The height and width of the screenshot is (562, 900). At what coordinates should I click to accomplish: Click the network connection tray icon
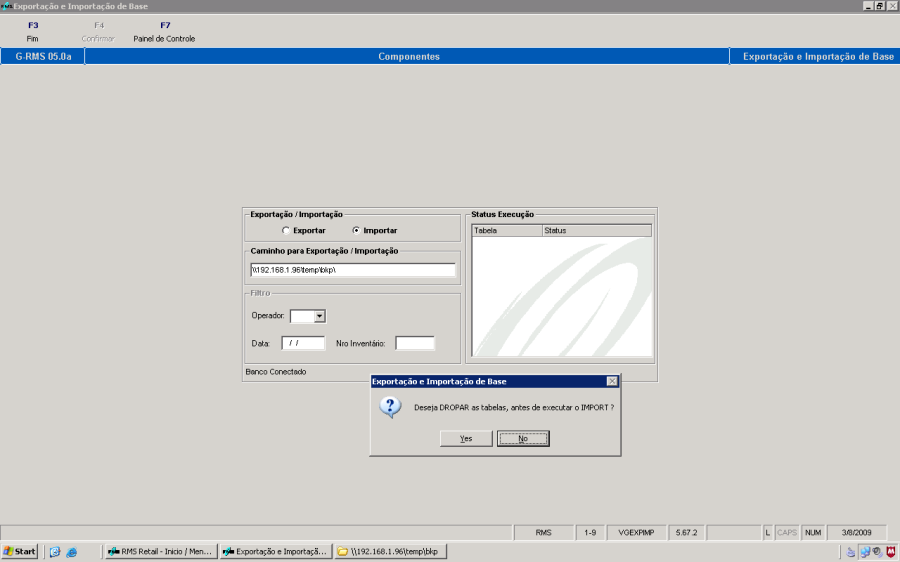(x=864, y=552)
